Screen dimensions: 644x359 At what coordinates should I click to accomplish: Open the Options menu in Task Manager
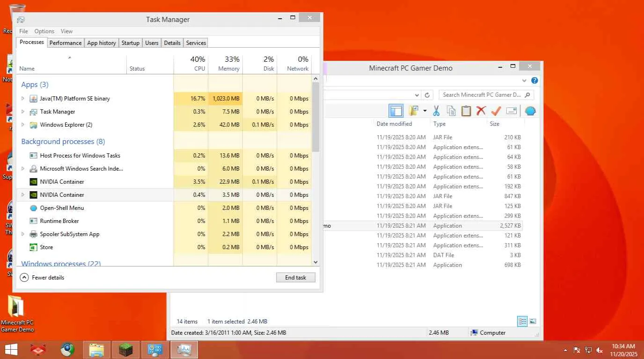[44, 31]
